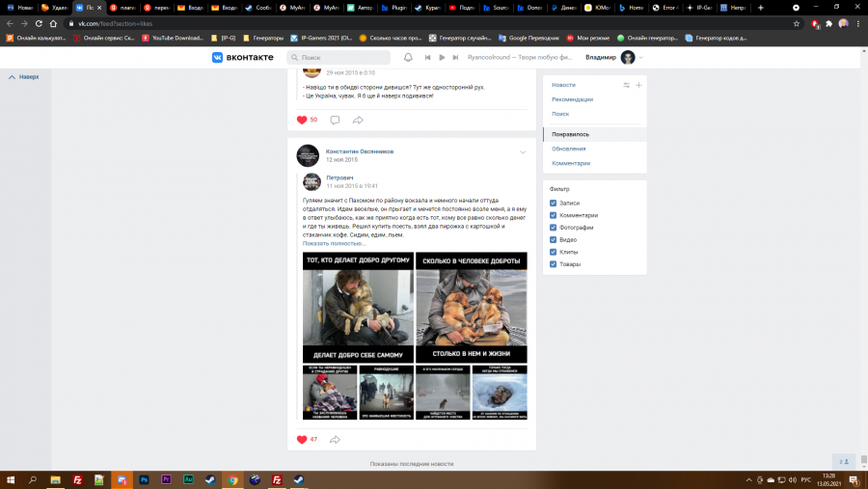Click the VKontakte logo
This screenshot has height=489, width=868.
tap(242, 57)
